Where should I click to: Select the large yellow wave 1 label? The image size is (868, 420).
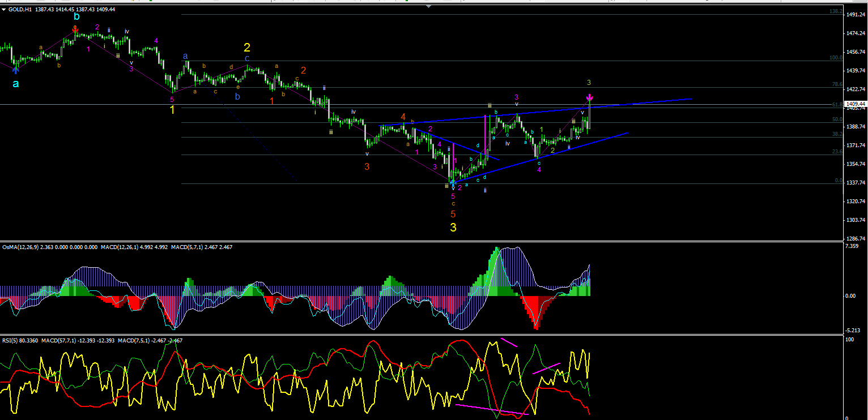click(172, 109)
